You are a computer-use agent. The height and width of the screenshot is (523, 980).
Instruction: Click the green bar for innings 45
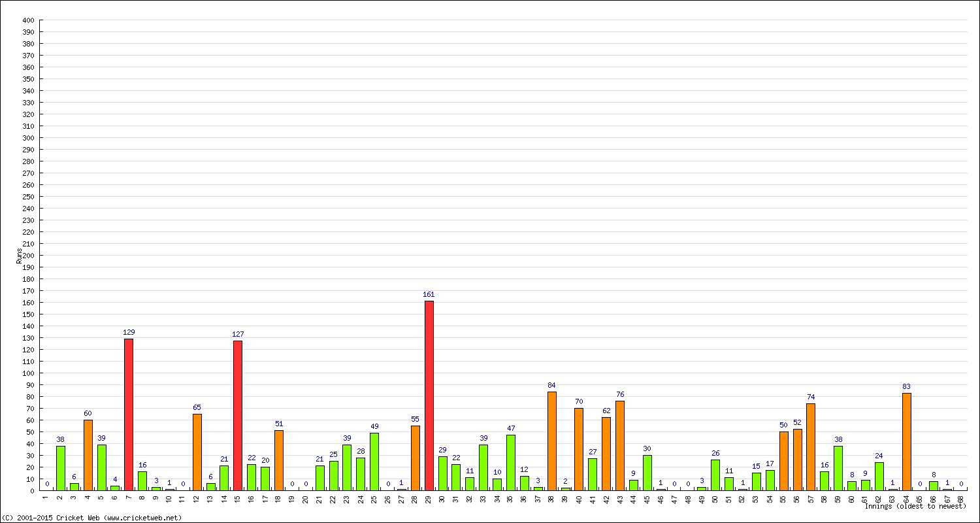[x=647, y=473]
